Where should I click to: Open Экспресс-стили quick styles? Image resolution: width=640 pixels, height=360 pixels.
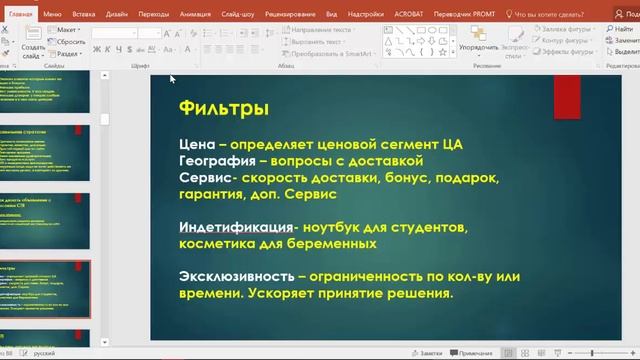click(x=516, y=42)
